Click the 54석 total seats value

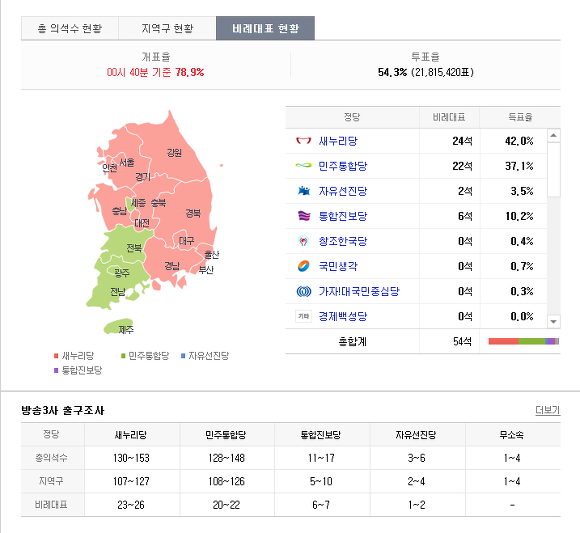point(462,341)
